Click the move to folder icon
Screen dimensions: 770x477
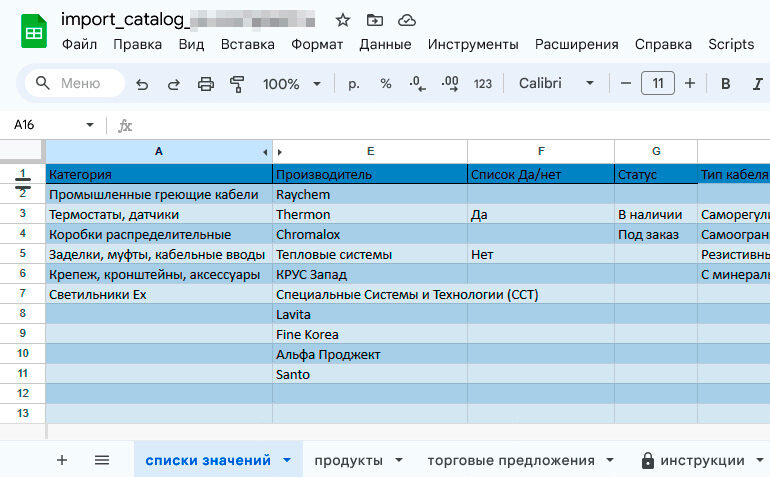[x=375, y=20]
